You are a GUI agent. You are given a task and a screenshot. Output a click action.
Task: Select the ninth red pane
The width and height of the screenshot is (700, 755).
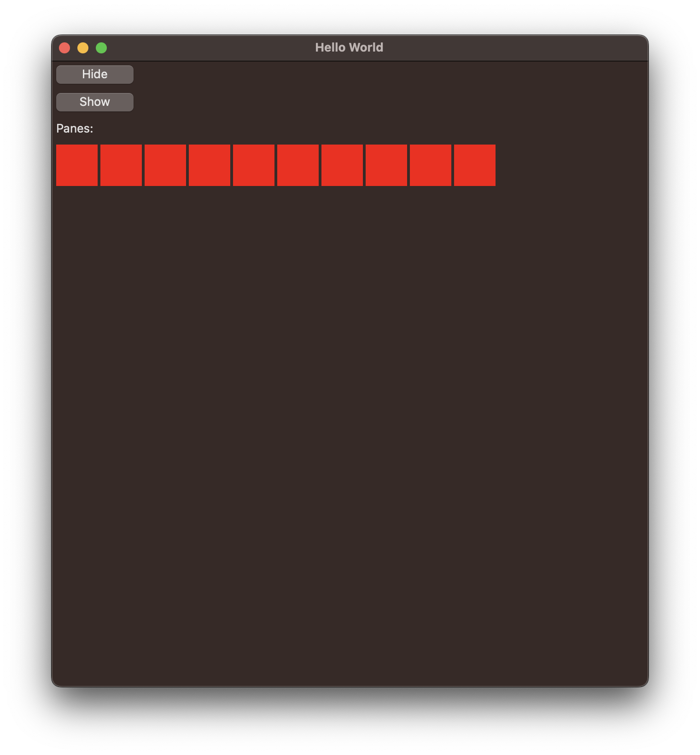[x=431, y=165]
